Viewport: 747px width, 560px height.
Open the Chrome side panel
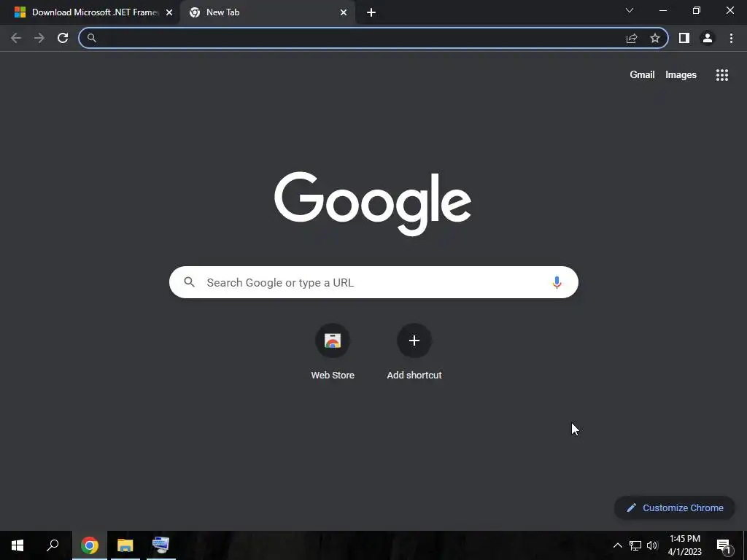click(x=684, y=38)
